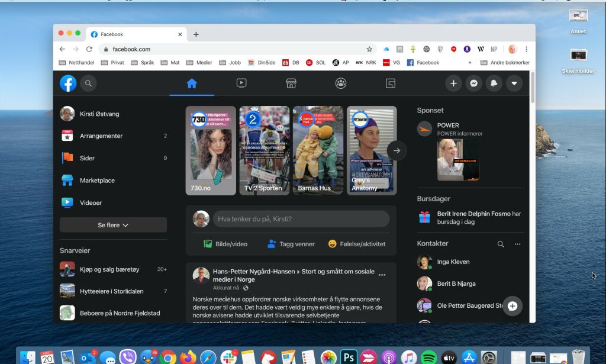This screenshot has width=606, height=364.
Task: Click the Create plus button
Action: pos(453,83)
